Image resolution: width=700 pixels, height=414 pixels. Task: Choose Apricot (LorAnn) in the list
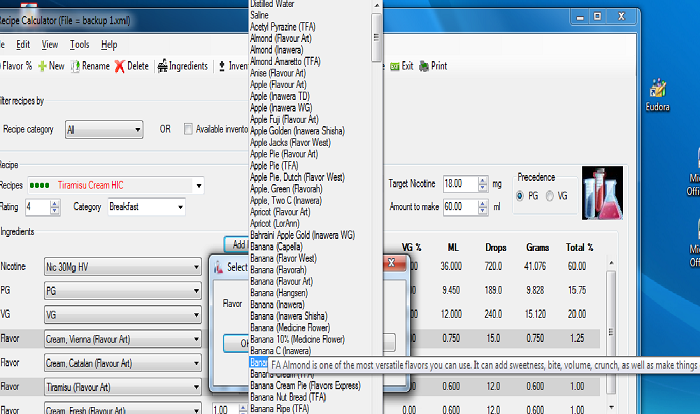pyautogui.click(x=275, y=223)
